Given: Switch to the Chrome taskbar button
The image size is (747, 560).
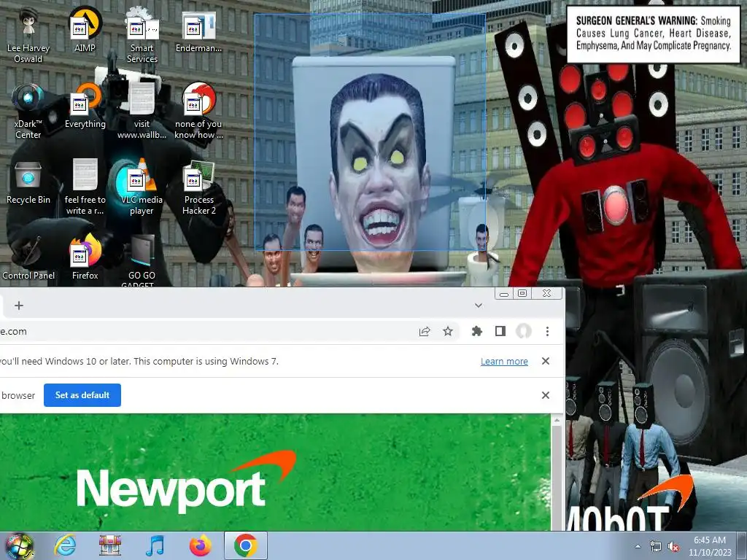Looking at the screenshot, I should click(246, 545).
